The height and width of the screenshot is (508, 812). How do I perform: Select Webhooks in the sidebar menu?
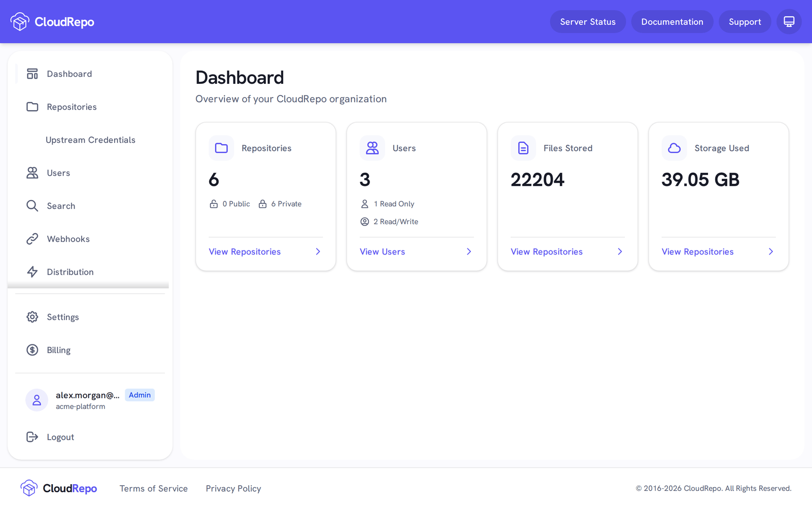point(90,239)
